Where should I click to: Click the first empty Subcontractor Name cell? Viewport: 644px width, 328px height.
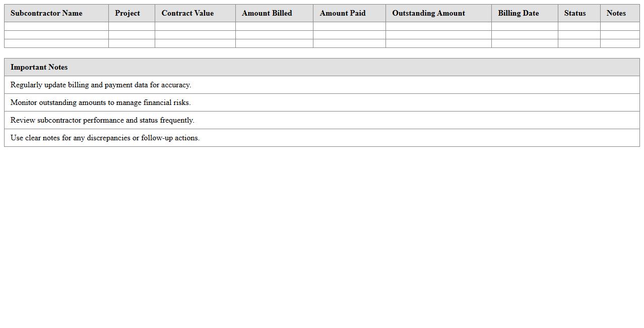[x=56, y=26]
